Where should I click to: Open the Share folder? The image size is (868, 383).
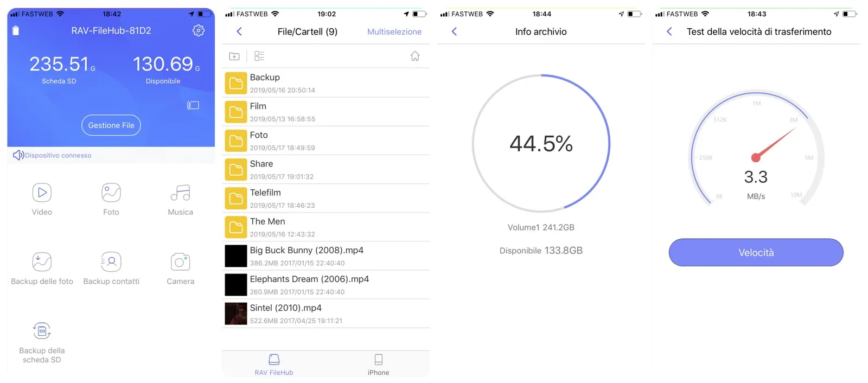tap(326, 169)
